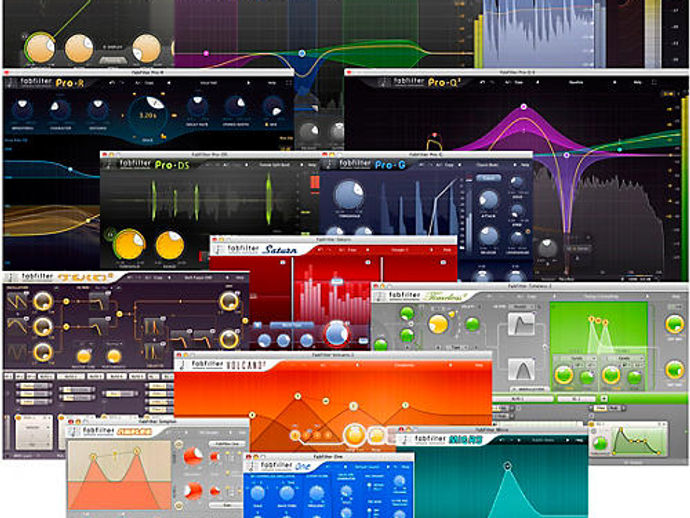Click the large orange button in Volcano 2

tap(354, 435)
